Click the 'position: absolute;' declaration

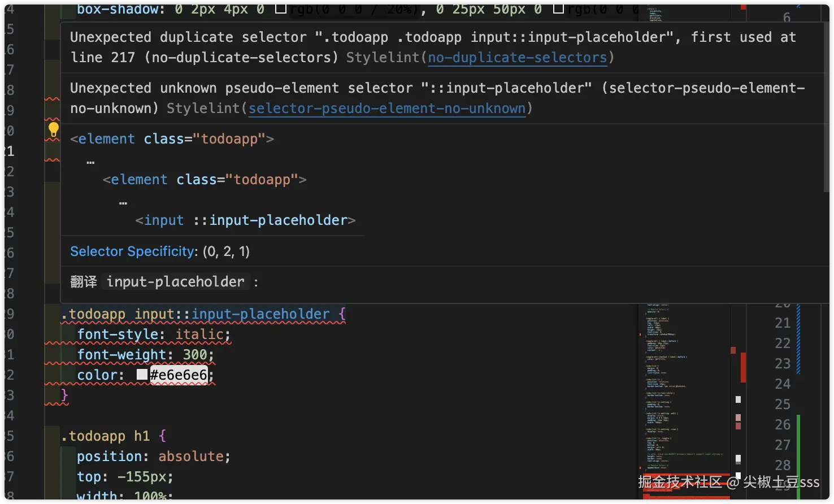coord(154,457)
